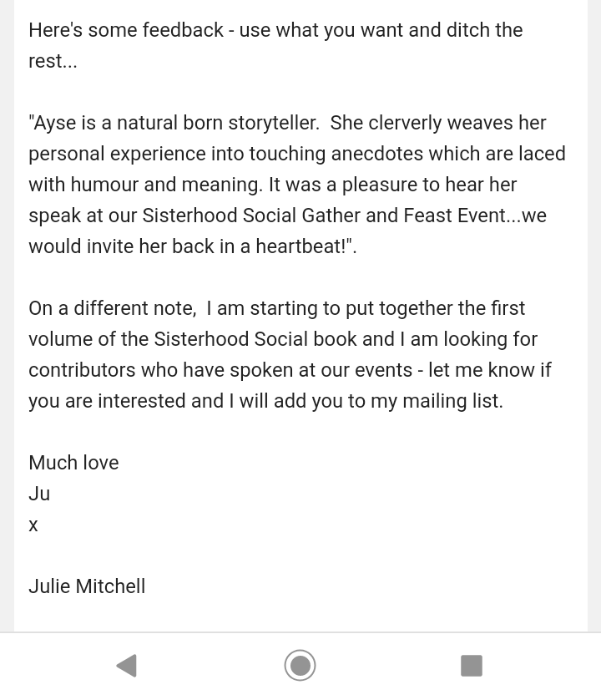
Task: Tap the lone 'x' kiss line
Action: (33, 525)
